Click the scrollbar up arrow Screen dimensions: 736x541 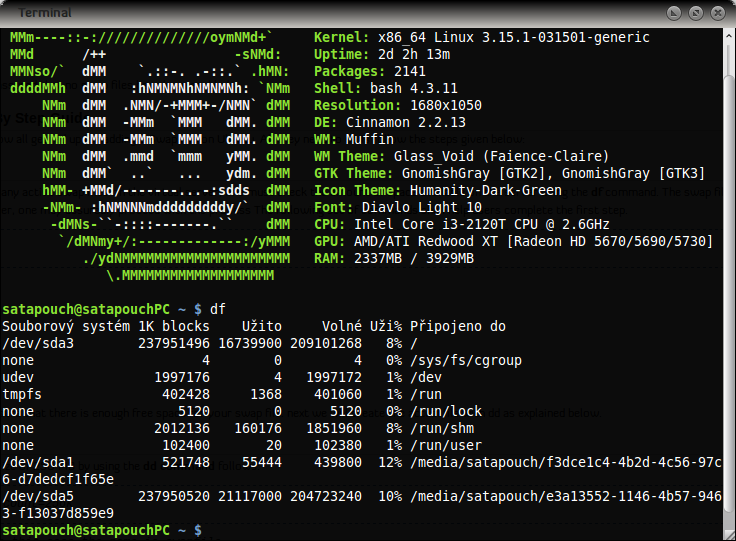(x=729, y=36)
